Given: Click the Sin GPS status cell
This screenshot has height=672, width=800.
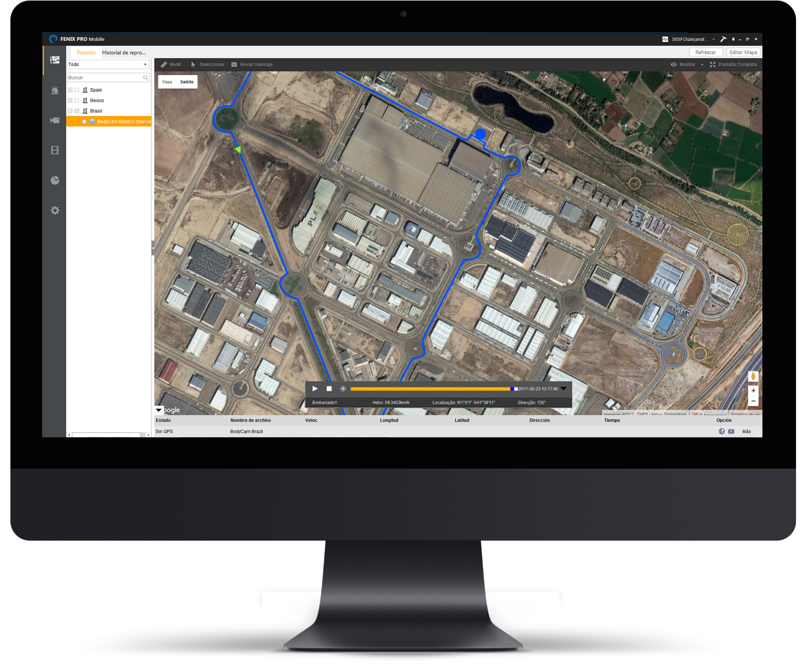Looking at the screenshot, I should coord(164,432).
